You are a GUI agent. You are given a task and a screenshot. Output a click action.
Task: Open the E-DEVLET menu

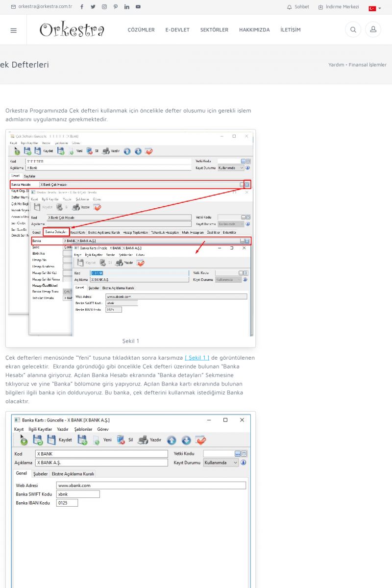177,30
